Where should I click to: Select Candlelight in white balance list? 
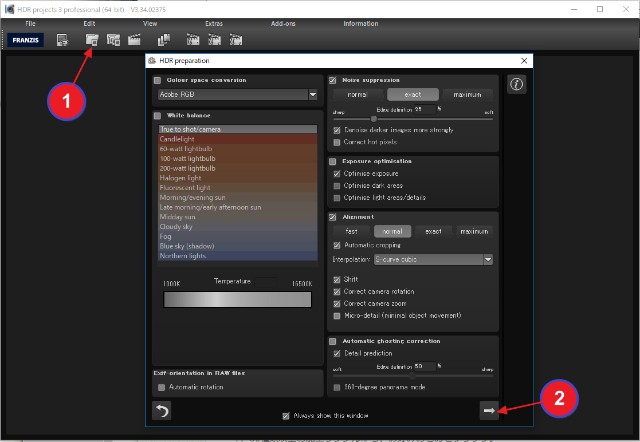pyautogui.click(x=236, y=139)
